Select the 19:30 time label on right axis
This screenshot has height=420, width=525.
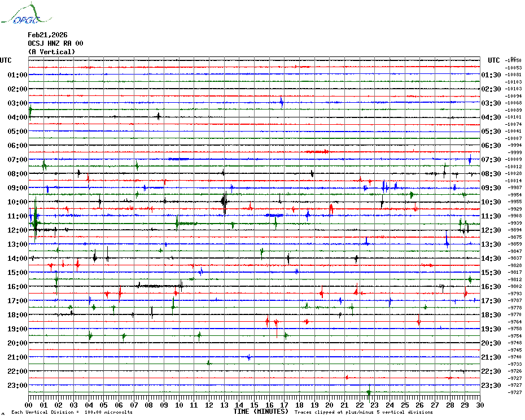click(491, 329)
